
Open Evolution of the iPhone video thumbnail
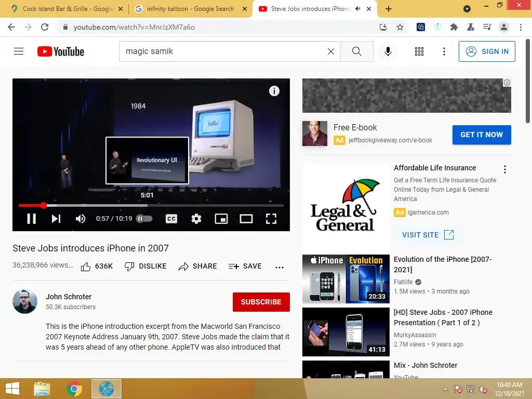click(x=345, y=279)
